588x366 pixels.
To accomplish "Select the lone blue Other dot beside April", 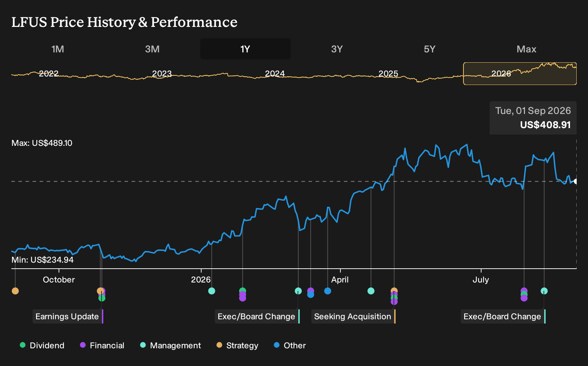I will click(x=328, y=291).
